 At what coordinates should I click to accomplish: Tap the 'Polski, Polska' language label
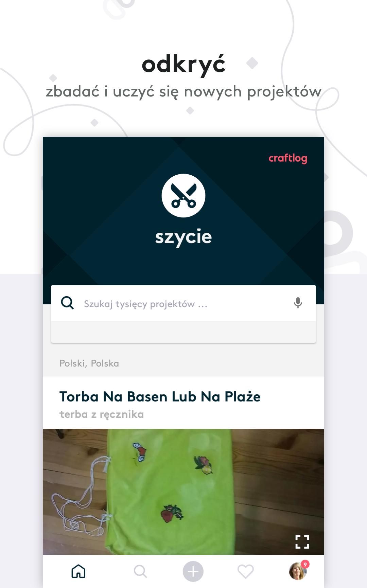(89, 363)
